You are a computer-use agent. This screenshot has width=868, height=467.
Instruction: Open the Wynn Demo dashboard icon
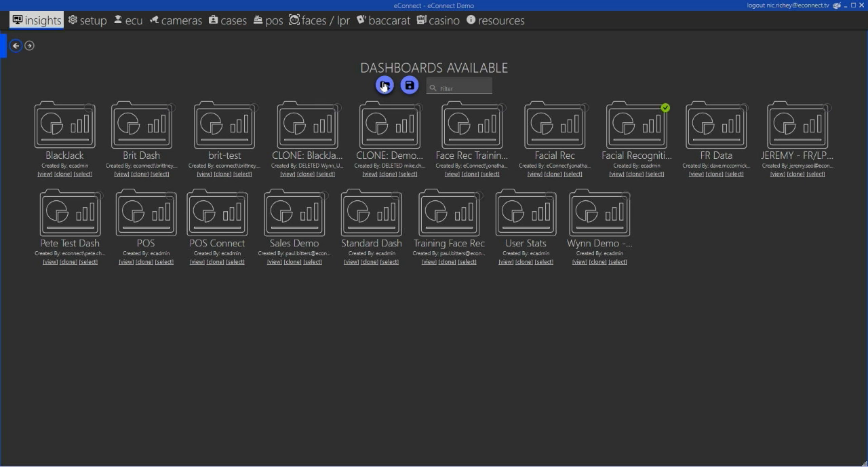tap(599, 212)
